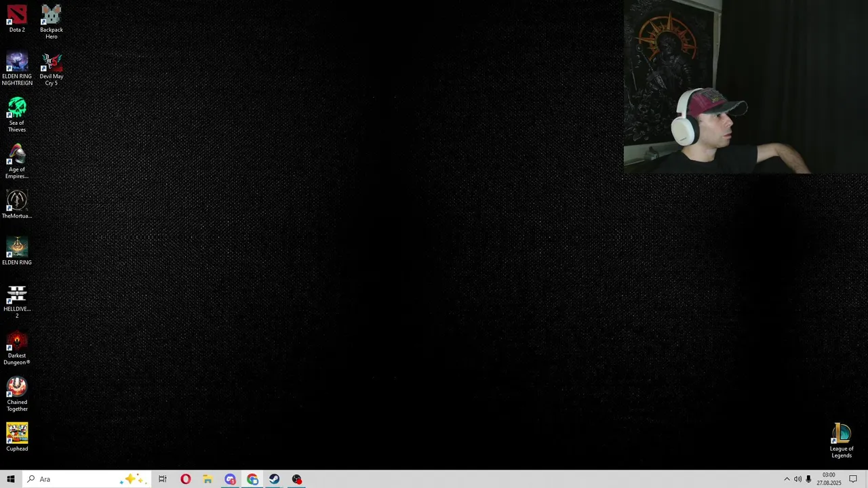The image size is (868, 488).
Task: Open the clock and date flyout
Action: click(x=829, y=479)
